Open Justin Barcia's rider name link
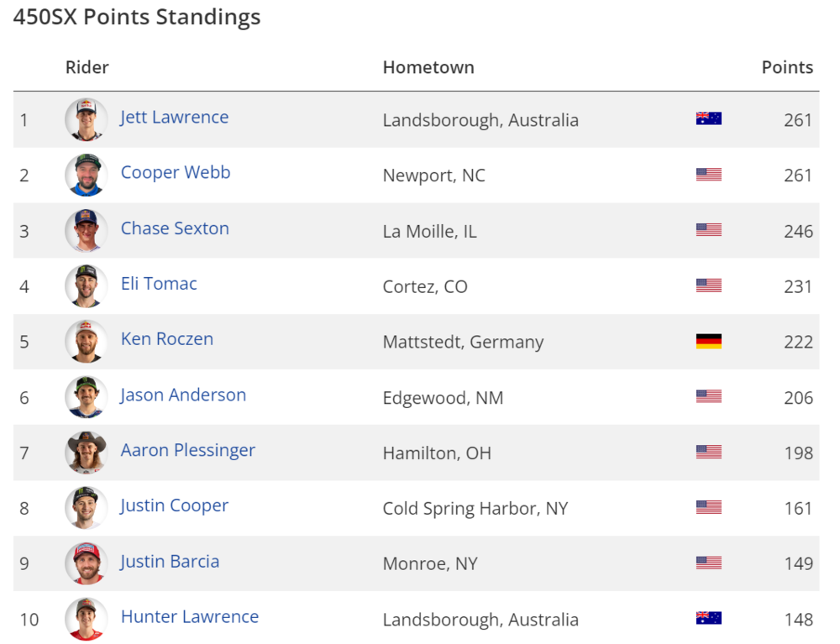The width and height of the screenshot is (840, 644). click(x=170, y=561)
